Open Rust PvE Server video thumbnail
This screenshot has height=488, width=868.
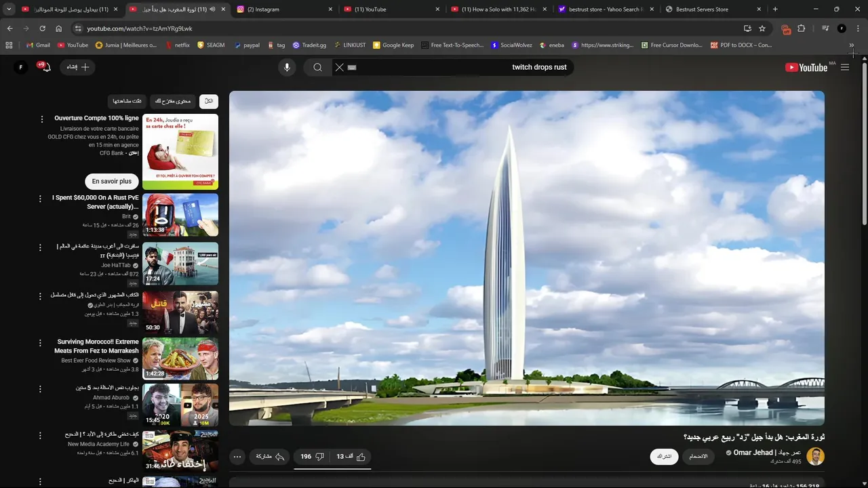pyautogui.click(x=180, y=215)
